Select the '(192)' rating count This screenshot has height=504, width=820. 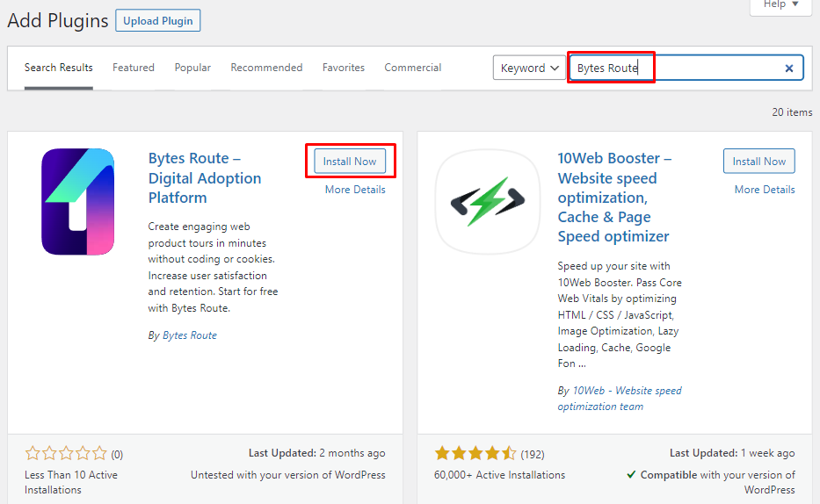coord(533,454)
